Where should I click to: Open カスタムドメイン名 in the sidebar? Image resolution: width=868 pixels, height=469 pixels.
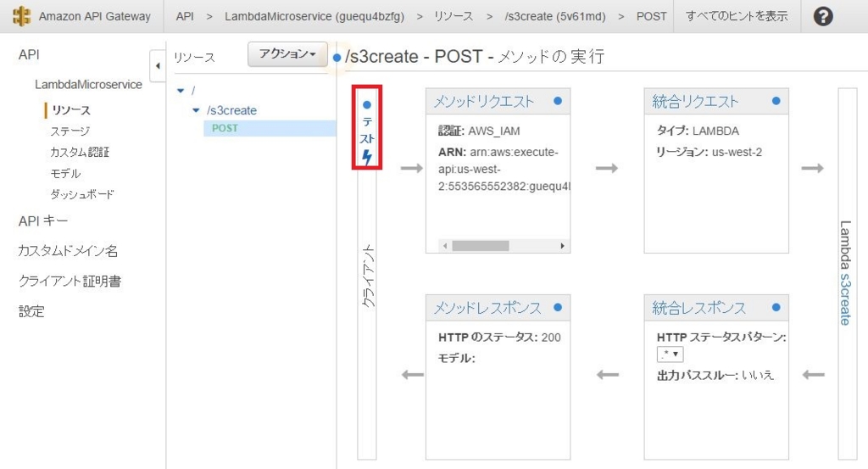[68, 251]
